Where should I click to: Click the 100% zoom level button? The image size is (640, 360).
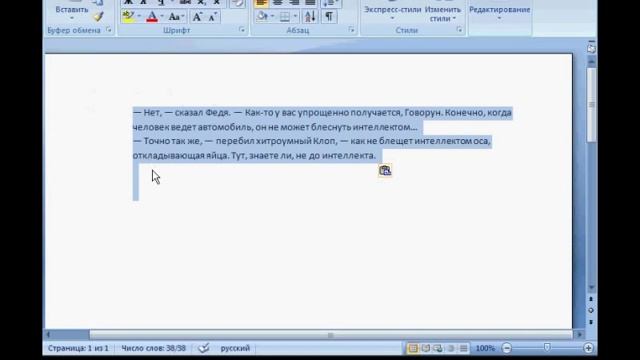pos(485,348)
